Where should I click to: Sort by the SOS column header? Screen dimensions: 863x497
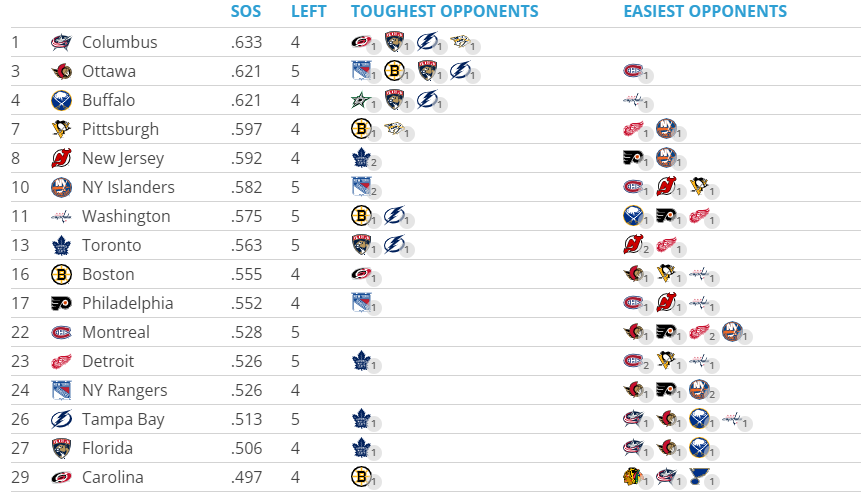(x=246, y=12)
